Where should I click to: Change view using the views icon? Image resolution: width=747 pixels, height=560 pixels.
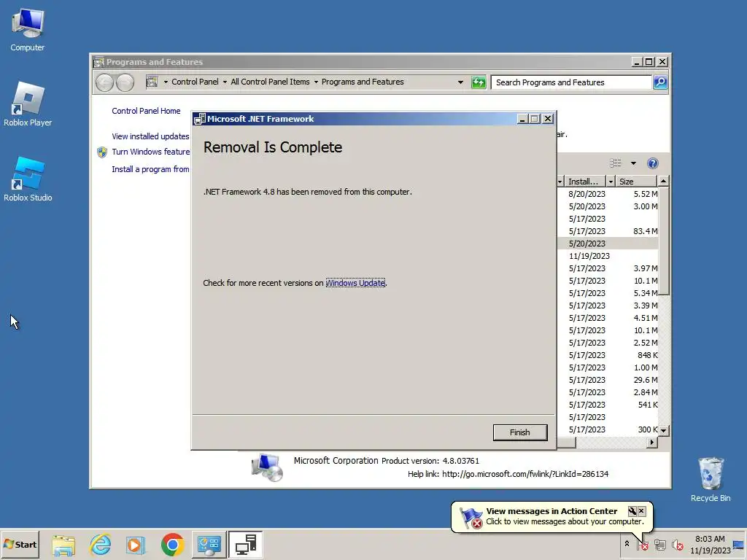point(616,163)
